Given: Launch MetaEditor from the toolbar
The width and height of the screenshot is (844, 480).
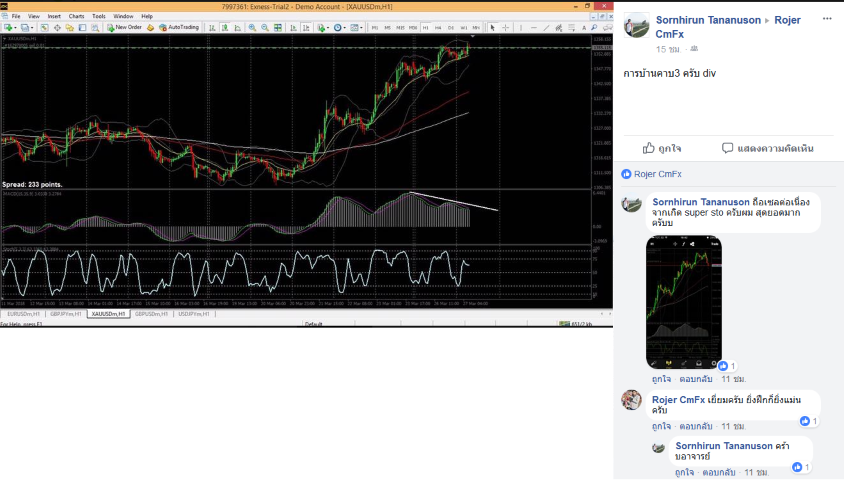Looking at the screenshot, I should (x=150, y=27).
